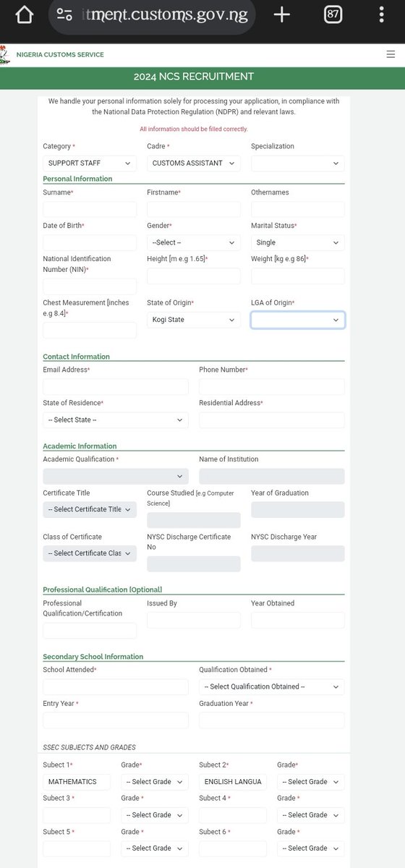Click the Subject 2 ENGLISH LANGUA field
The height and width of the screenshot is (868, 405).
click(x=233, y=781)
